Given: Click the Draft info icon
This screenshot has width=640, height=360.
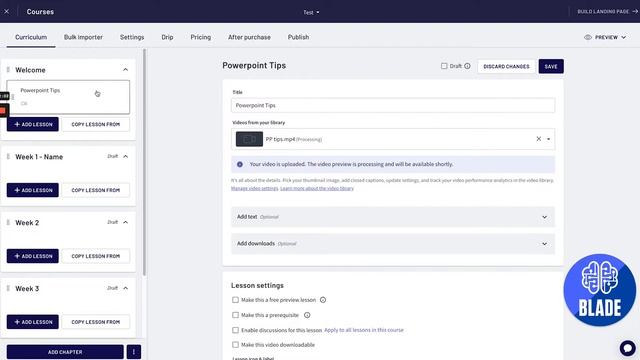Looking at the screenshot, I should [467, 66].
